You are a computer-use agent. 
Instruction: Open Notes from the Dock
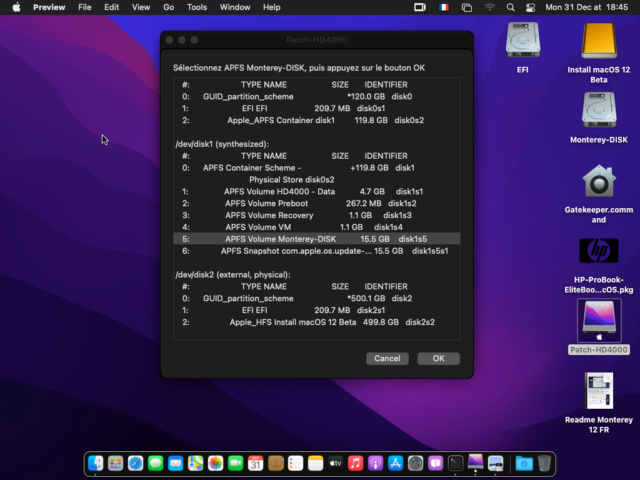(x=316, y=463)
